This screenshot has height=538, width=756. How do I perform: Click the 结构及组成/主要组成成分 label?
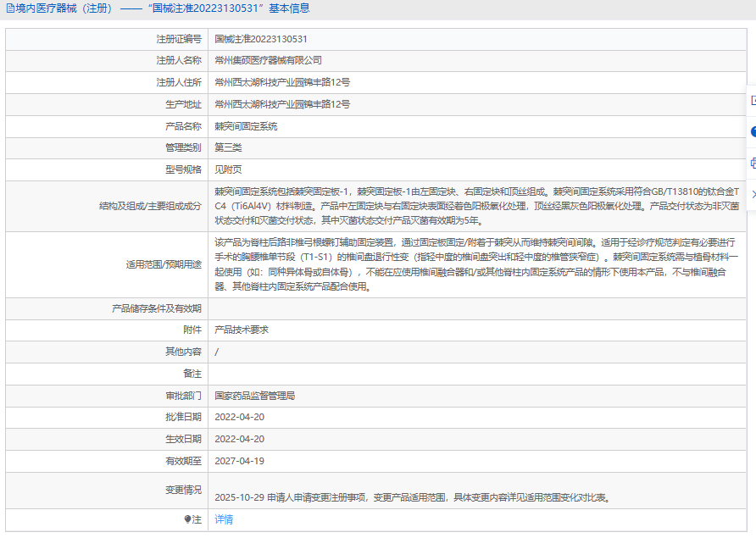coord(150,206)
